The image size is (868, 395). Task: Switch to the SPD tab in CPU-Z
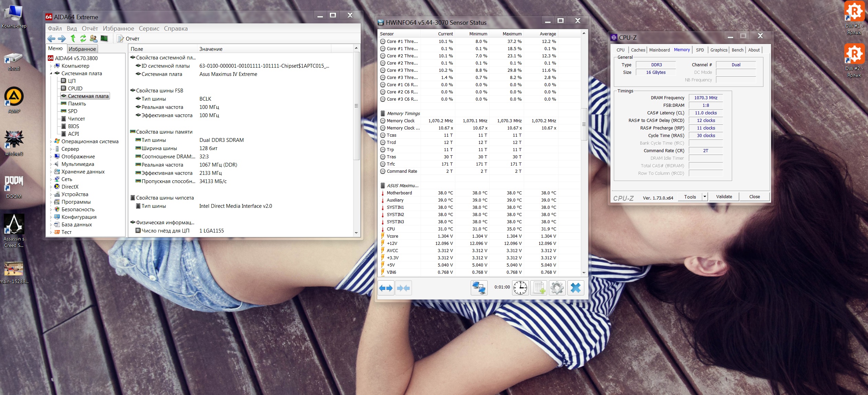click(700, 50)
